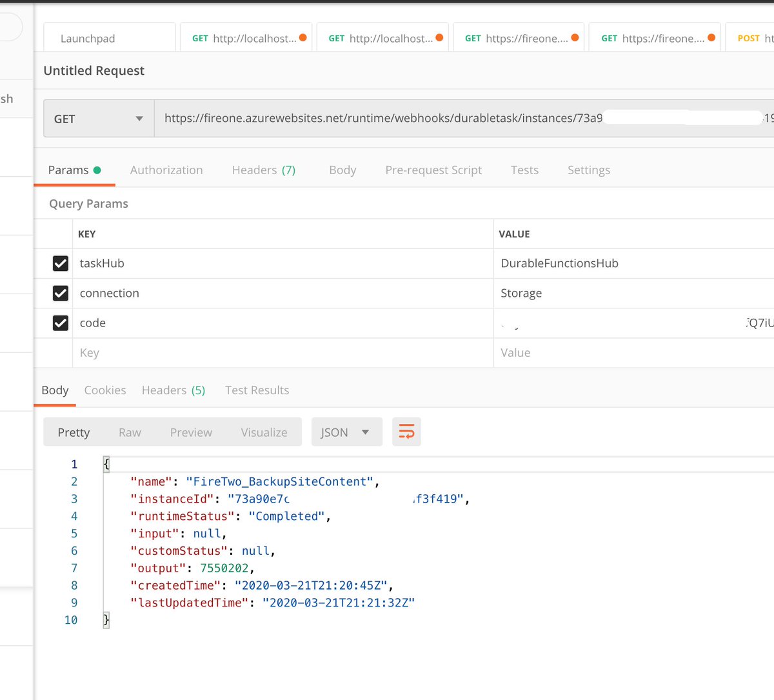Open Pre-request Script tab
The height and width of the screenshot is (700, 774).
point(433,170)
